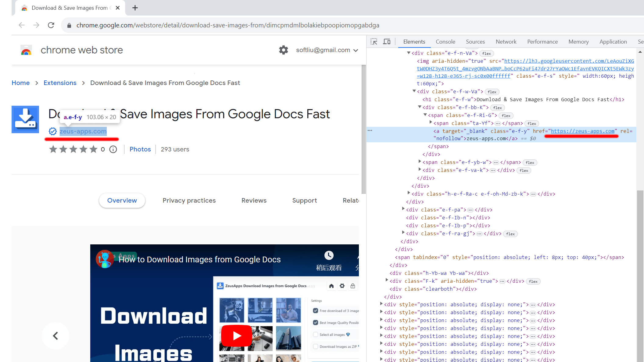Click the rating info circle icon

113,149
